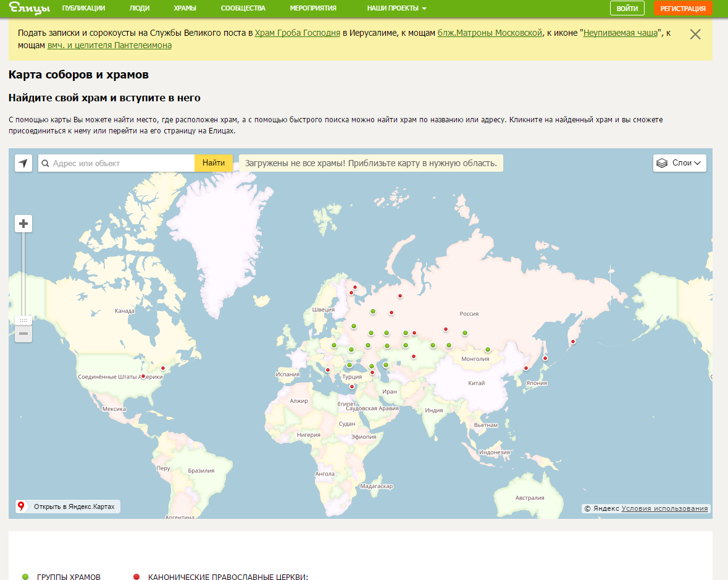Click the geolocation arrow icon

coord(23,163)
